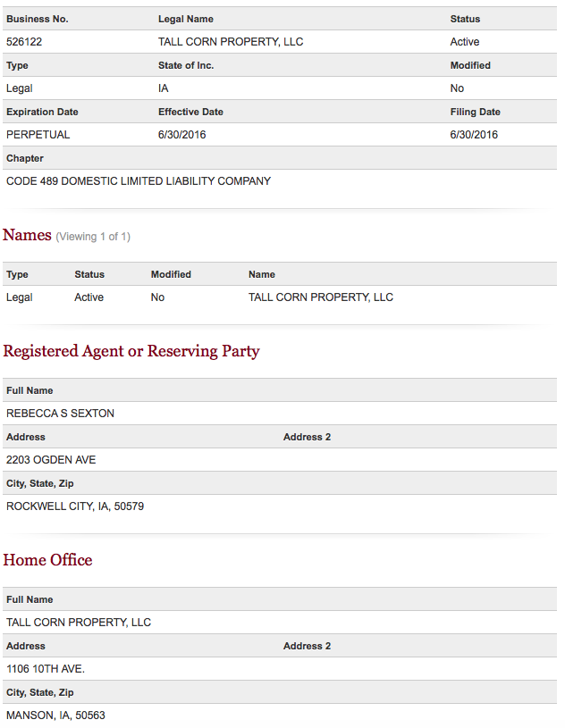The height and width of the screenshot is (728, 565).
Task: Click business number 526122
Action: point(24,42)
